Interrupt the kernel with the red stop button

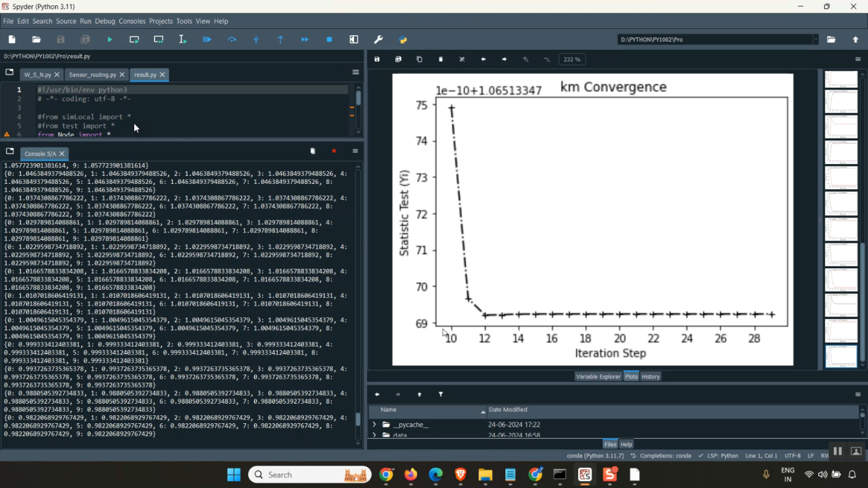point(334,151)
